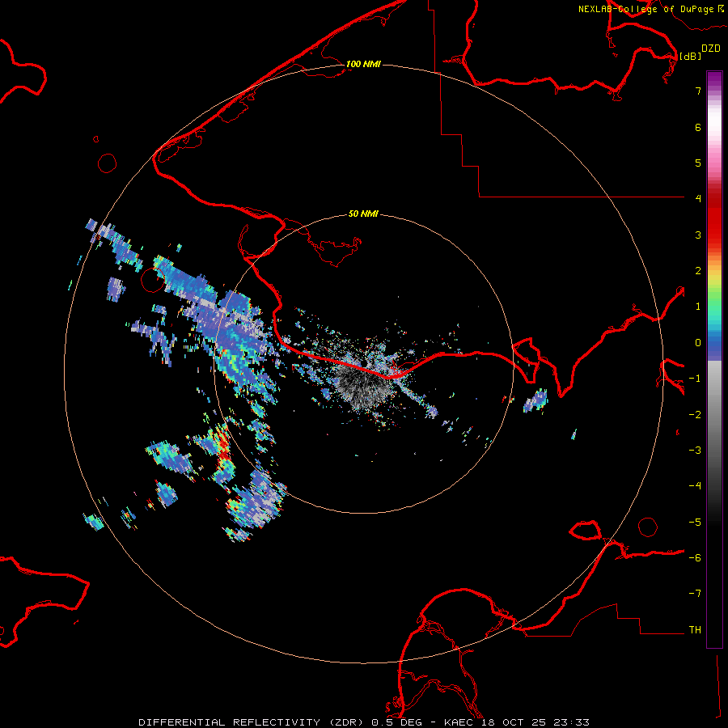
Task: Click the 1 value on color scale
Action: pyautogui.click(x=698, y=307)
